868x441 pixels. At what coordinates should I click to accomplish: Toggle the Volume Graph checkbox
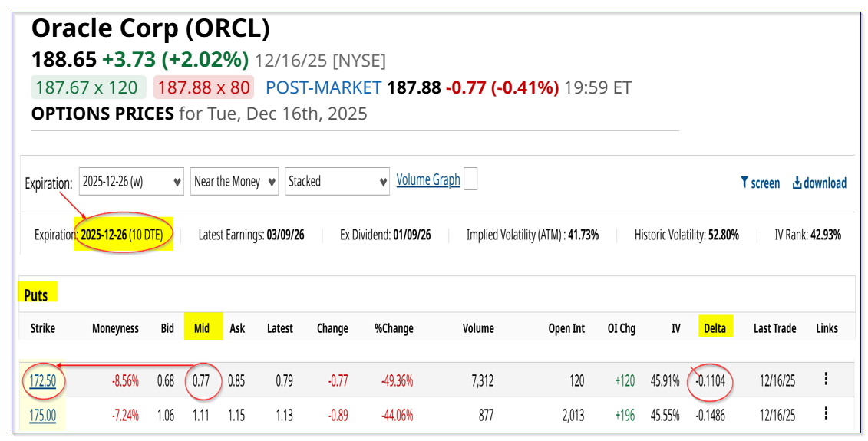(470, 179)
